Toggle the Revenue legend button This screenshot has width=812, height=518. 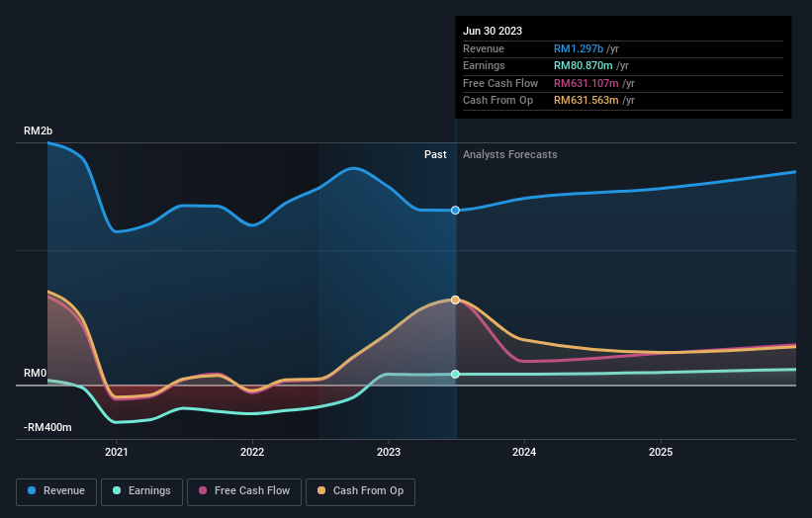56,491
